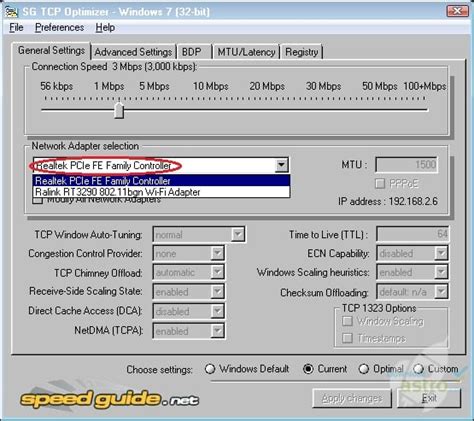Select the Current settings radio button
The image size is (474, 421).
tap(308, 369)
